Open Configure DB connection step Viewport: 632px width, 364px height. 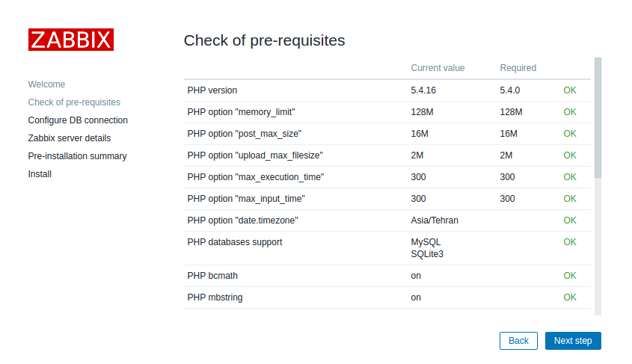pos(78,120)
